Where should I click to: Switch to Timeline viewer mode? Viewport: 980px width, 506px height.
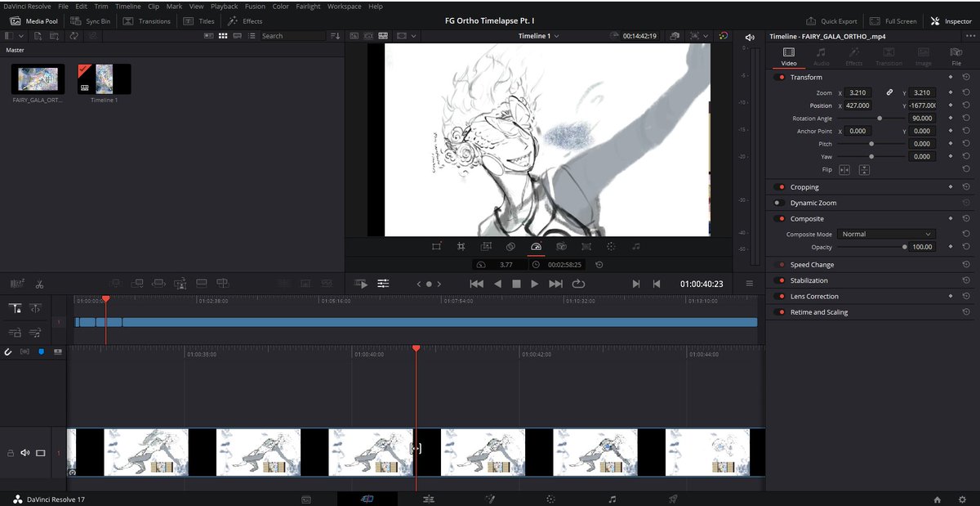pyautogui.click(x=382, y=36)
